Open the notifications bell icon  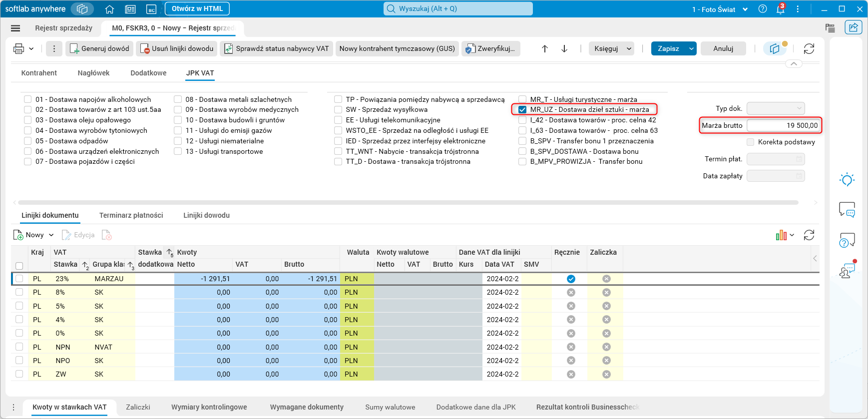(780, 9)
